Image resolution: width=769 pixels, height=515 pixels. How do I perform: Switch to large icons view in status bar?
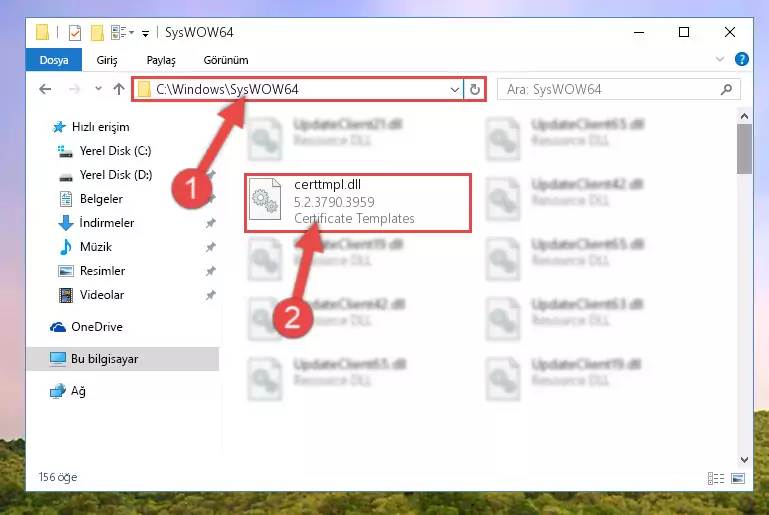tap(738, 478)
